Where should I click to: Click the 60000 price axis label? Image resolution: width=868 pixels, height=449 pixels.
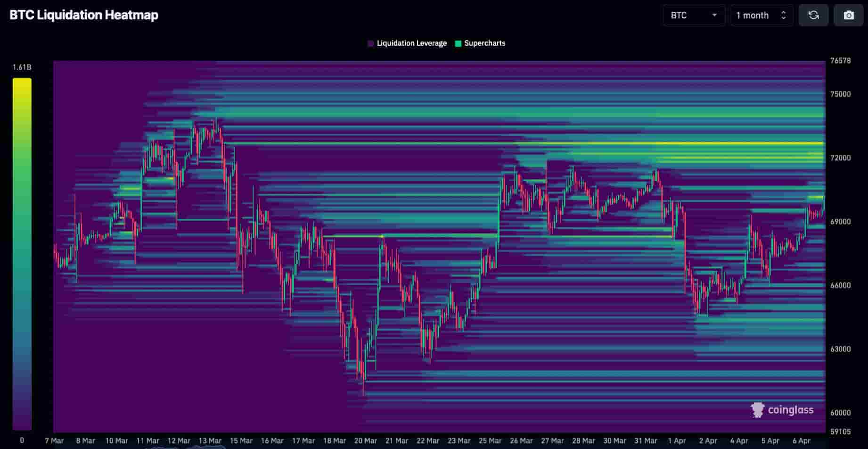pos(840,413)
